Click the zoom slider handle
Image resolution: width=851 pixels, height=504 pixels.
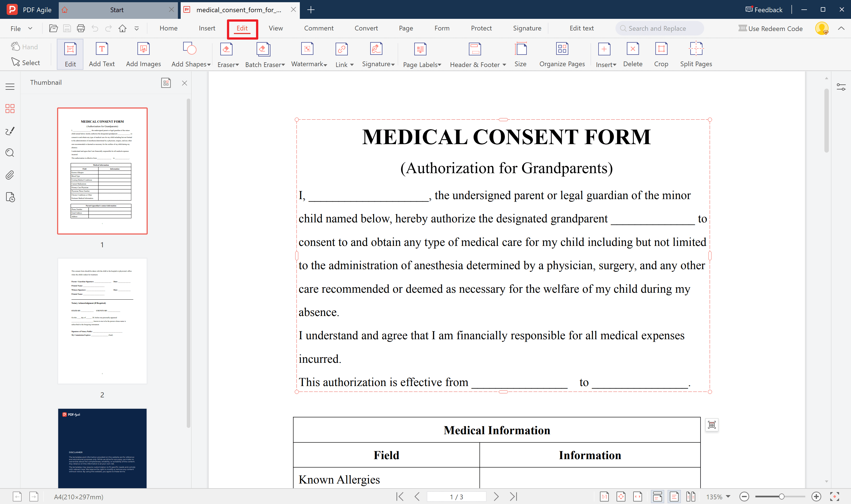[781, 497]
